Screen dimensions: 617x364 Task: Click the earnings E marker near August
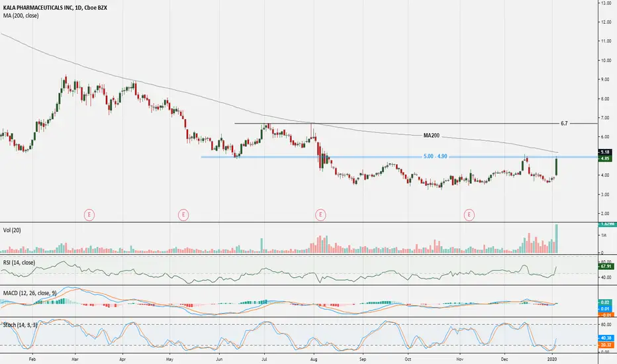tap(320, 215)
